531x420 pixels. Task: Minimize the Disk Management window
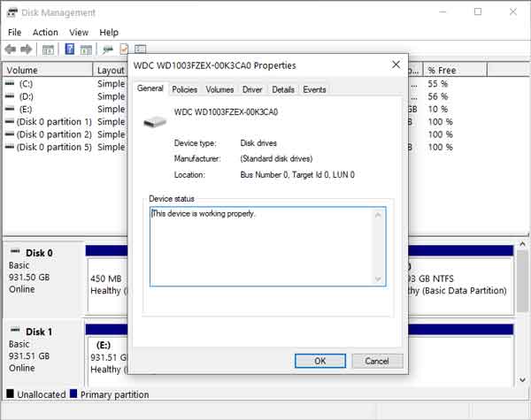coord(442,12)
